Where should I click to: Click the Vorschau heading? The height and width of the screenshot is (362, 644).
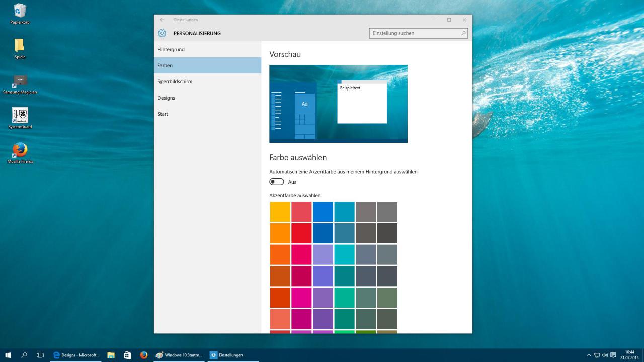point(285,54)
